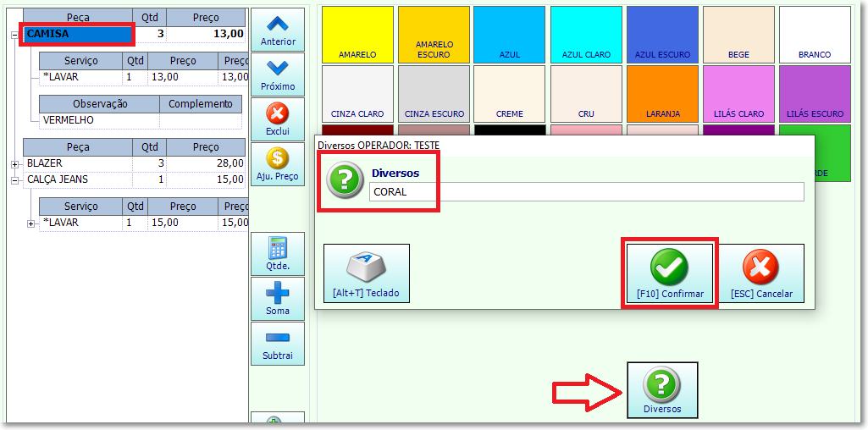Image resolution: width=868 pixels, height=430 pixels.
Task: Pick the LARANJA color swatch
Action: coord(662,93)
